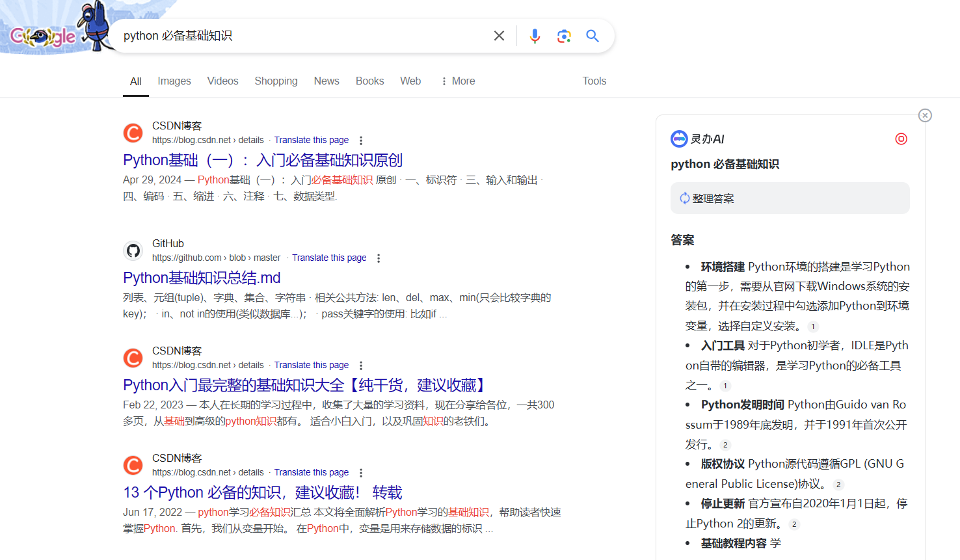The width and height of the screenshot is (960, 560).
Task: Translate the GitHub result page
Action: 329,258
